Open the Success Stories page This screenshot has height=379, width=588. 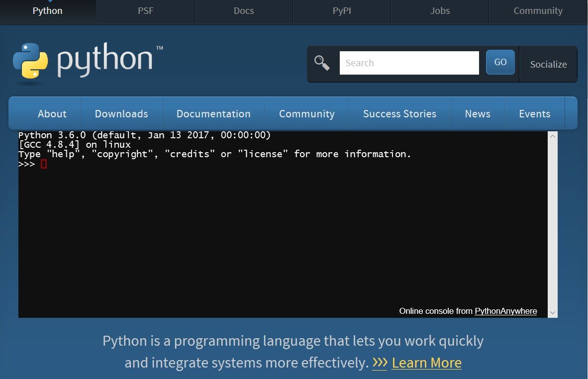pyautogui.click(x=399, y=113)
